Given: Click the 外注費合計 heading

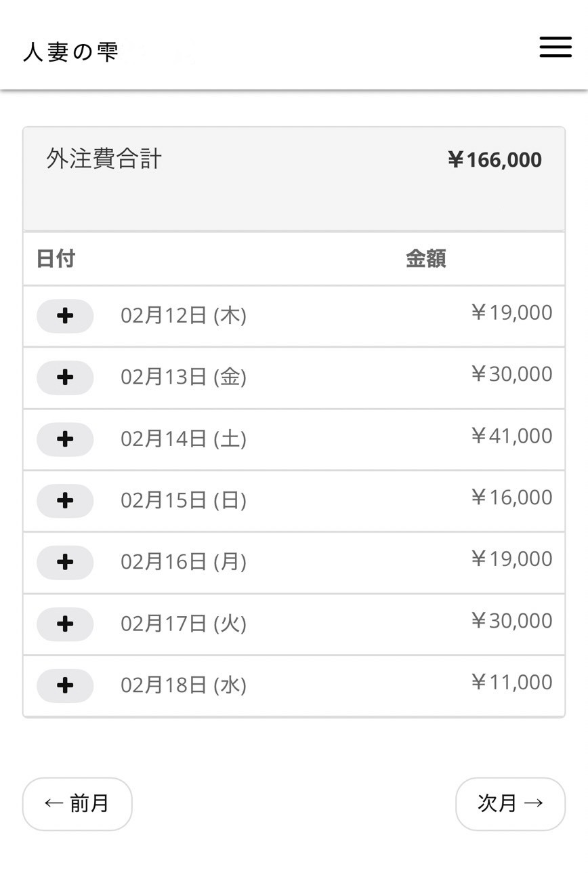Looking at the screenshot, I should click(x=104, y=159).
